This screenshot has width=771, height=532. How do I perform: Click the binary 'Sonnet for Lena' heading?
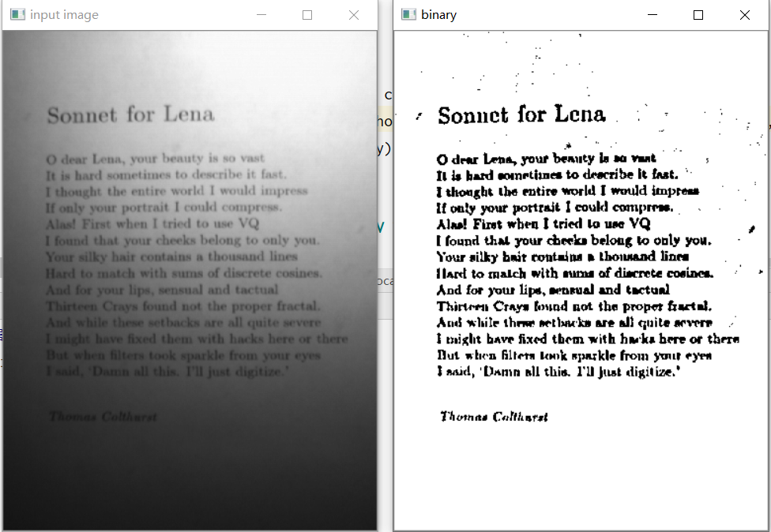[x=521, y=114]
